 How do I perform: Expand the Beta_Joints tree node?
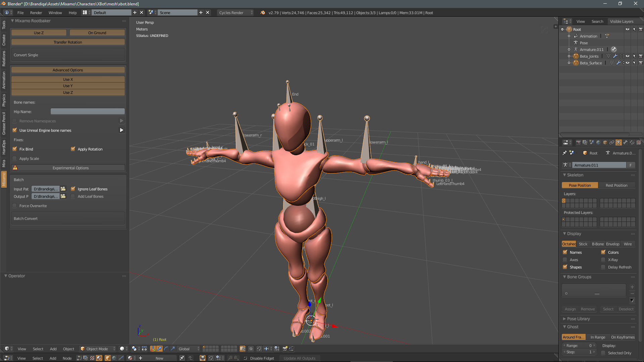tap(569, 56)
